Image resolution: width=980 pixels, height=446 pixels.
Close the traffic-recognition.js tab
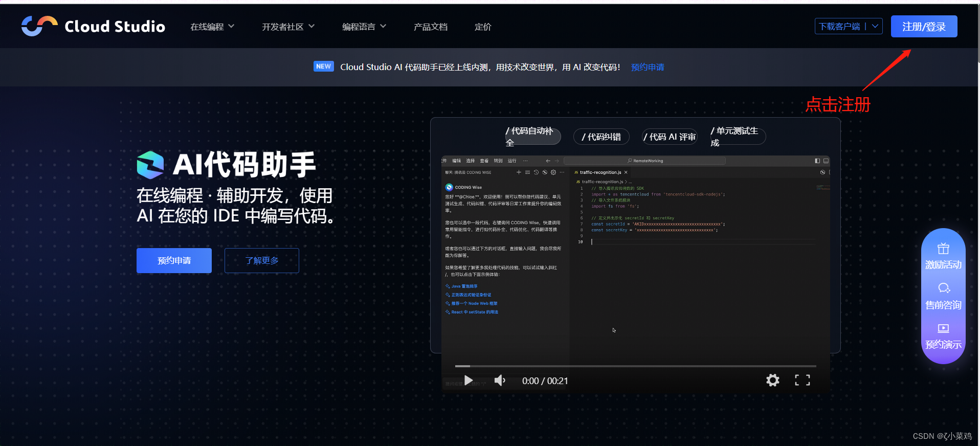click(x=626, y=172)
